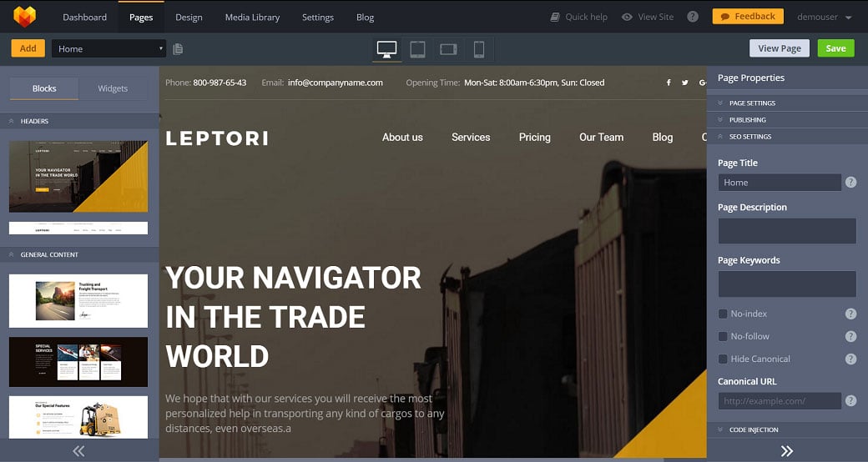Switch to tablet portrait preview
Screen dimensions: 868x462
tap(417, 49)
